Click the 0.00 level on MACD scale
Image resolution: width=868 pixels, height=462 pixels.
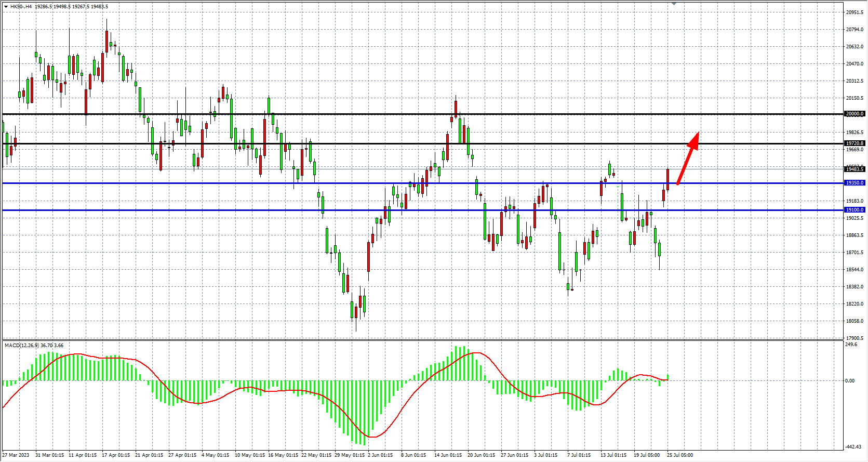[x=850, y=381]
